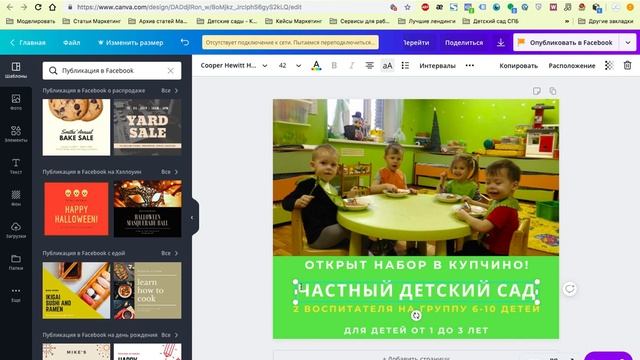Click the search magnifier icon
640x360 pixels.
tap(53, 71)
